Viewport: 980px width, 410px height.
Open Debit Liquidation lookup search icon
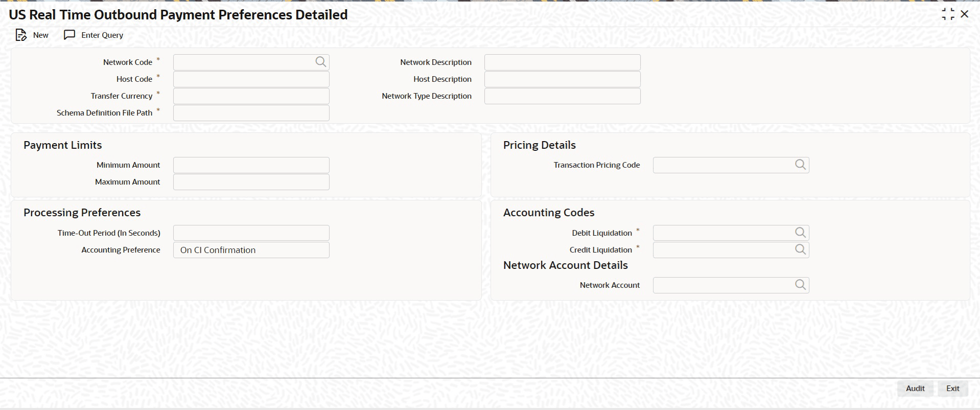click(x=800, y=233)
